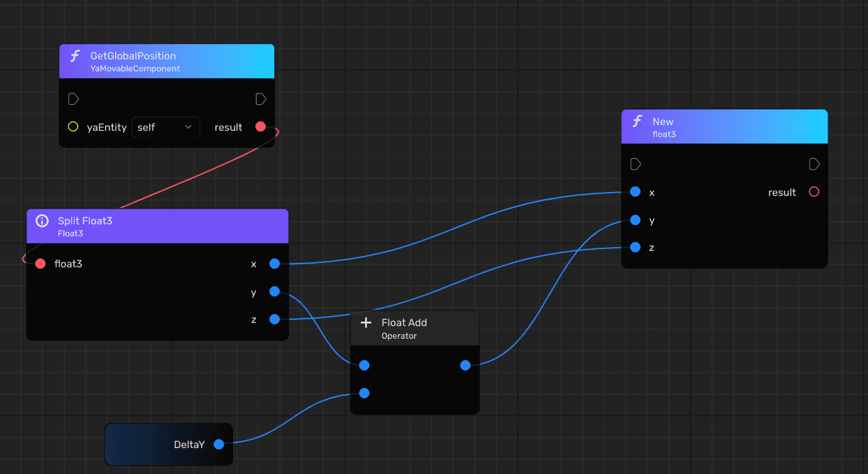Click the New node execution output pin
The width and height of the screenshot is (868, 474).
pos(814,164)
